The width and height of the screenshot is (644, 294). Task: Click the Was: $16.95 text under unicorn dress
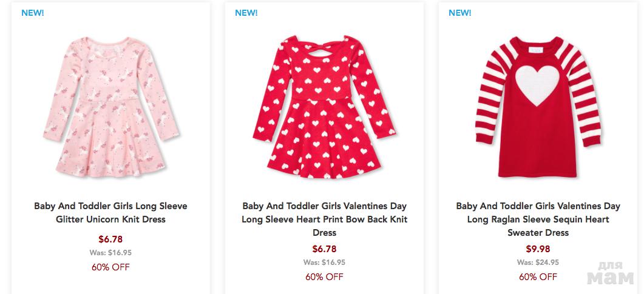click(110, 252)
